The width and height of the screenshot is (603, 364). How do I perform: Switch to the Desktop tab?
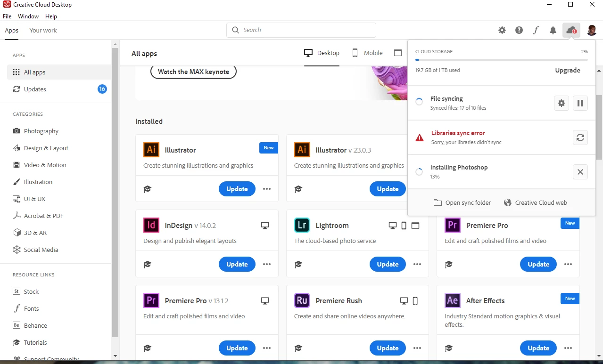coord(322,53)
